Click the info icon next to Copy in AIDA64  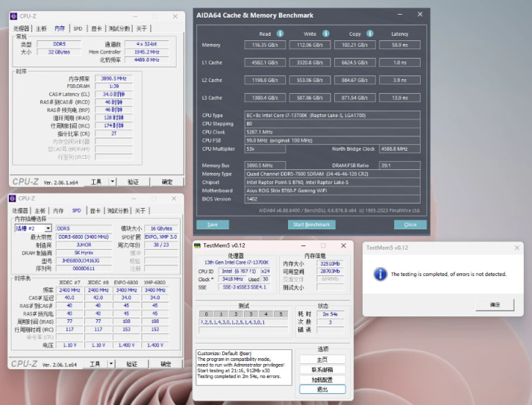point(370,34)
